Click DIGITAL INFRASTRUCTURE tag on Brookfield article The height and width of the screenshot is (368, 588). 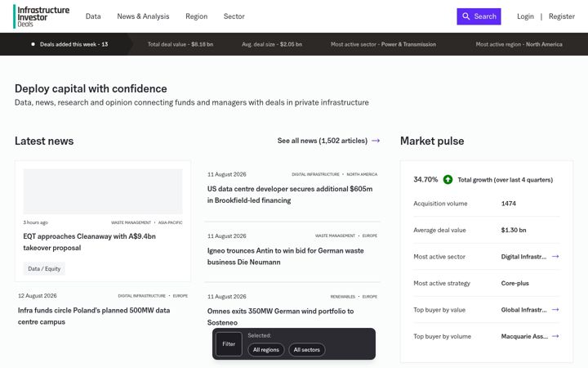pos(315,174)
